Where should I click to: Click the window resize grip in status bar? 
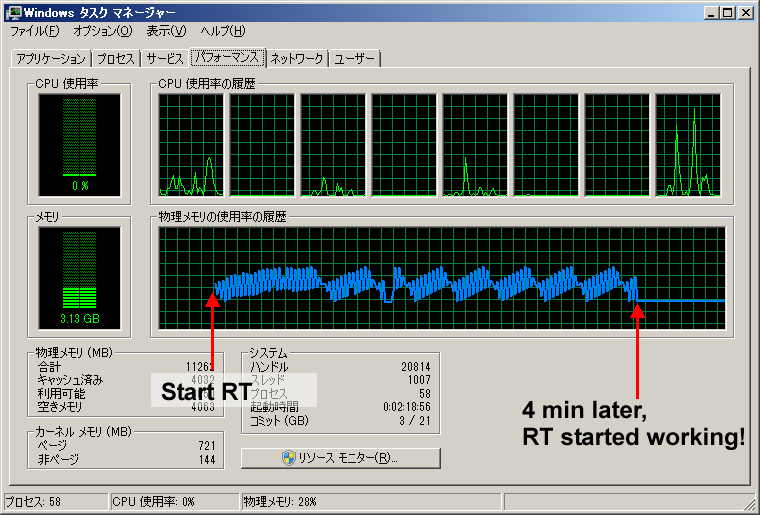click(x=749, y=504)
